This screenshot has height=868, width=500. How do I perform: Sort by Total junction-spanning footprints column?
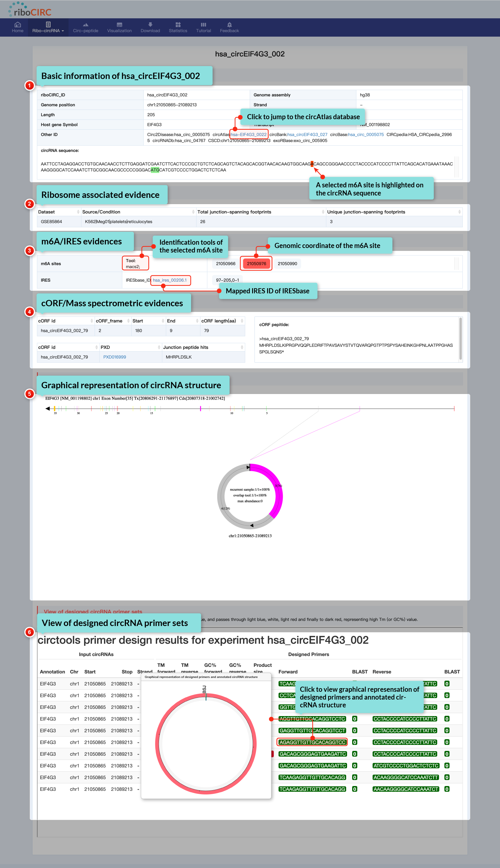pos(261,212)
